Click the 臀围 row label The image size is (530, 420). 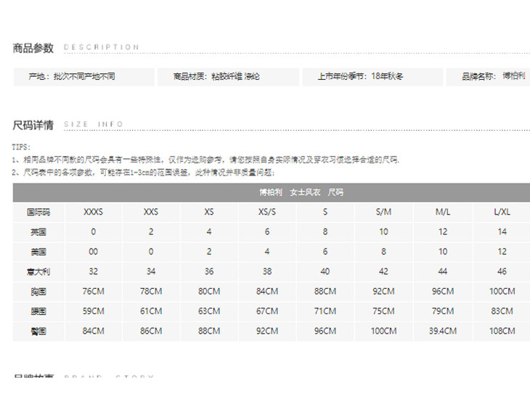coord(38,331)
